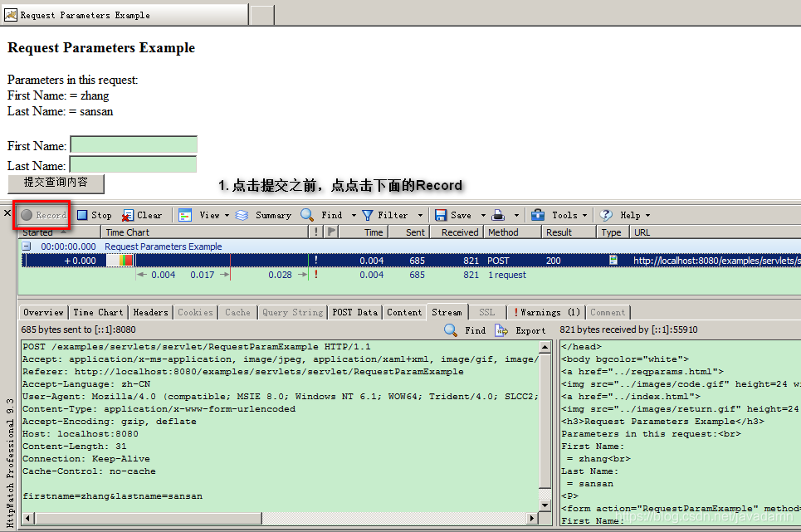Click the First Name input field
Screen dimensions: 801x532
click(x=134, y=144)
